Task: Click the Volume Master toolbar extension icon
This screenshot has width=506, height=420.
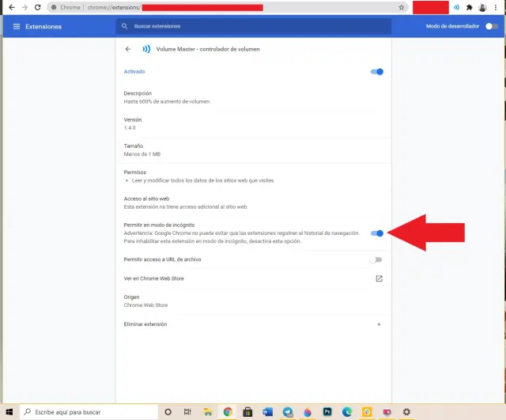Action: click(x=456, y=7)
